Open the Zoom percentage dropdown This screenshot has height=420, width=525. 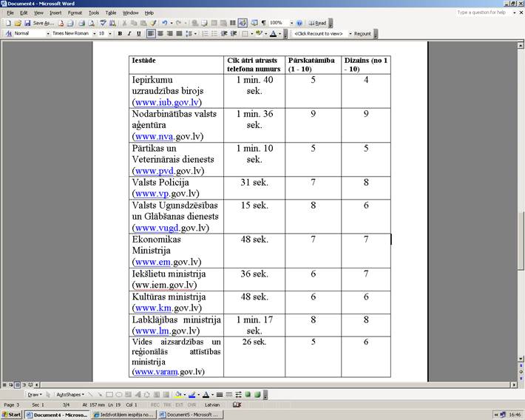[291, 23]
